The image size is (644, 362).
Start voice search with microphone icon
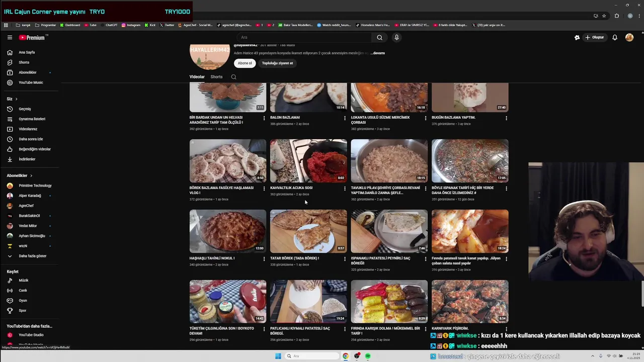[x=396, y=37]
